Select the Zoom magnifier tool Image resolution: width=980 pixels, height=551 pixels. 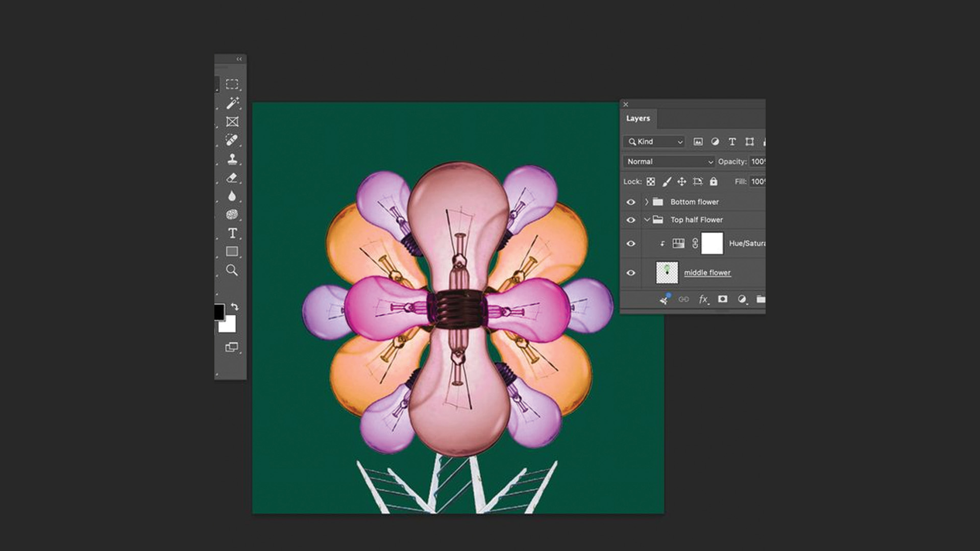[232, 270]
